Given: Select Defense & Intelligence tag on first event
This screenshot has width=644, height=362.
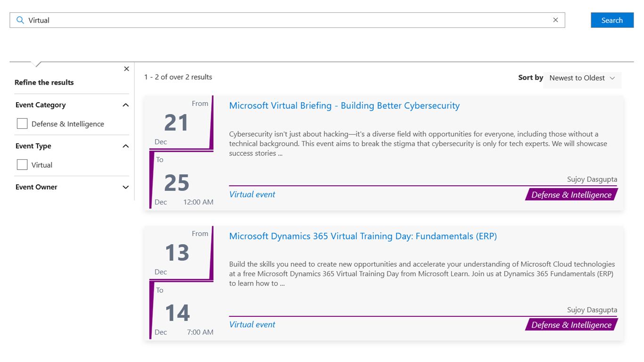Looking at the screenshot, I should point(571,195).
